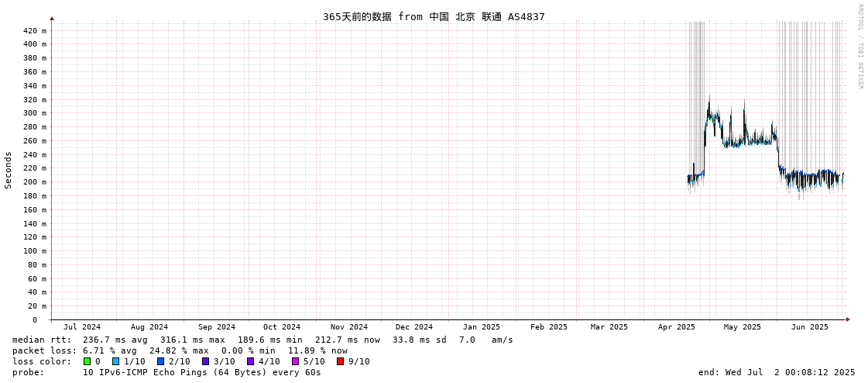868x383 pixels.
Task: Click the '200 m' y-axis label
Action: click(x=34, y=181)
